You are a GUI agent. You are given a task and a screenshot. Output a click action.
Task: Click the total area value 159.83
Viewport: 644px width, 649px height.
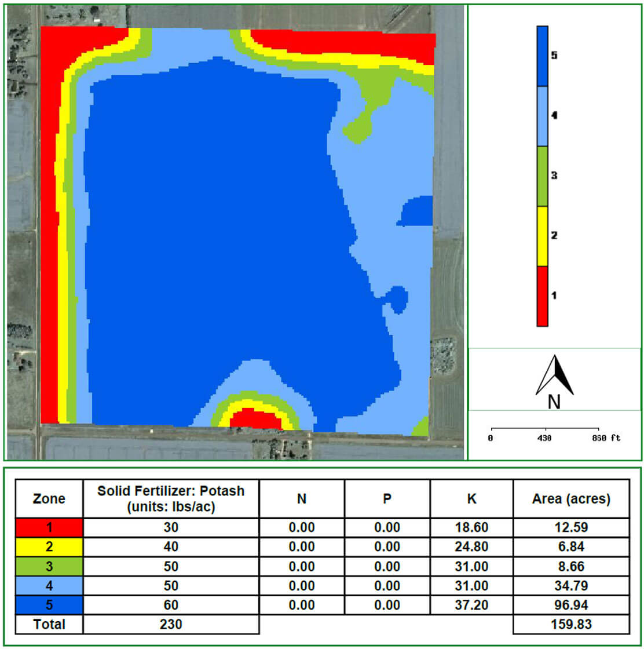[x=571, y=624]
